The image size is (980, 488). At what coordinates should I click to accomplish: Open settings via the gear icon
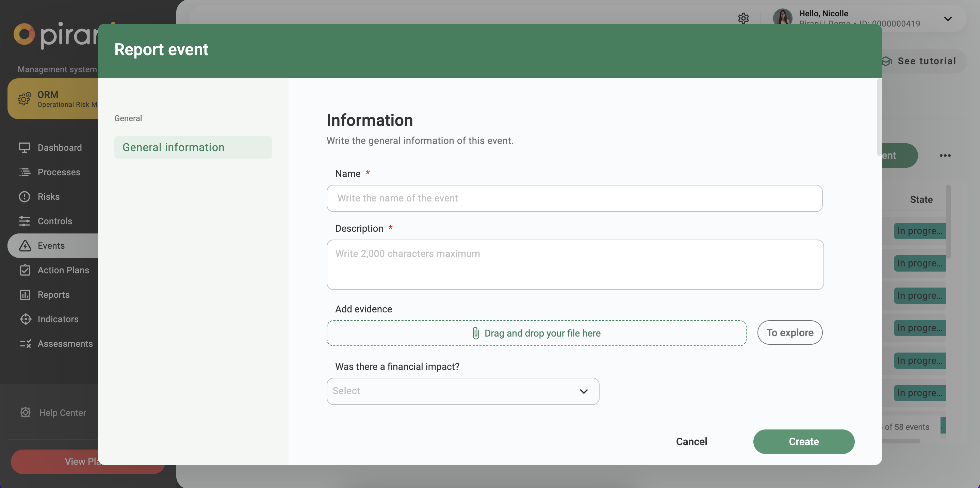(x=743, y=18)
